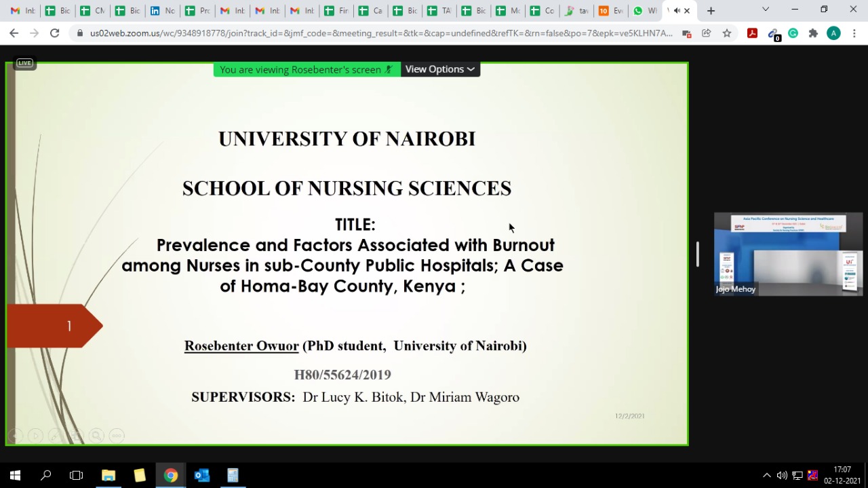Open the taskbar clock showing 17:07
This screenshot has height=488, width=868.
(x=842, y=475)
